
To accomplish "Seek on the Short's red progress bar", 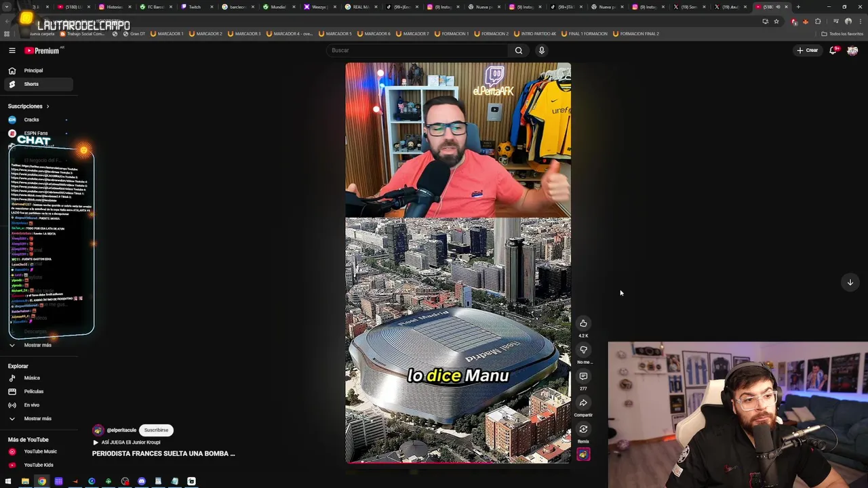I will pos(458,463).
